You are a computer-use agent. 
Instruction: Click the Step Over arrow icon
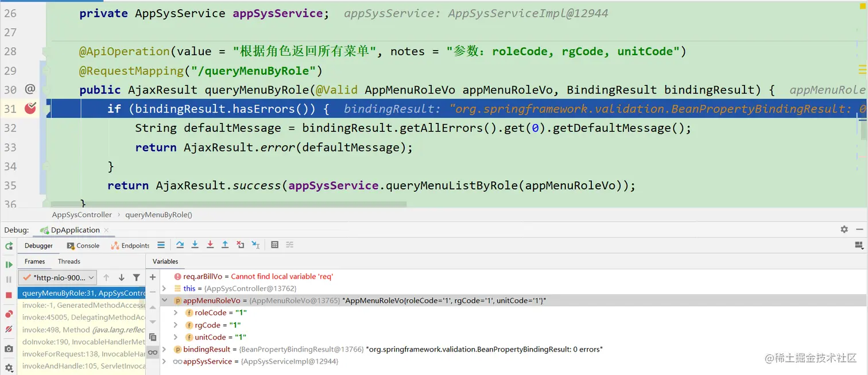(180, 245)
